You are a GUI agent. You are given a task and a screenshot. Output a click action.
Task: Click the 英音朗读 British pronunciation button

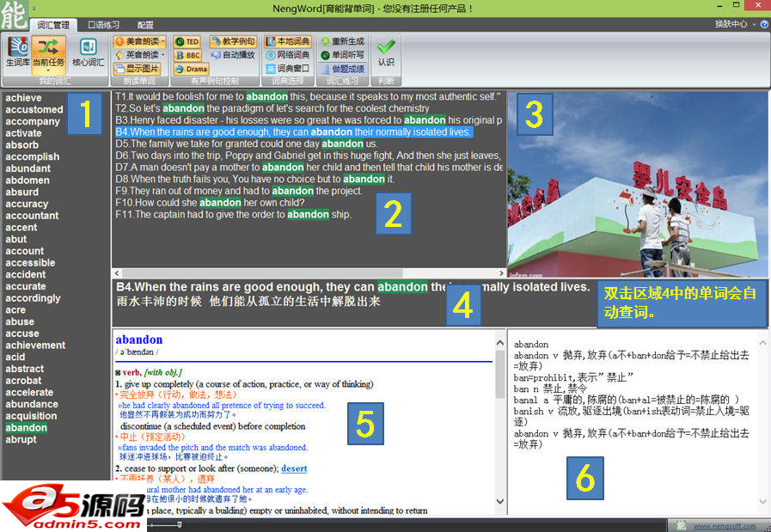click(138, 55)
